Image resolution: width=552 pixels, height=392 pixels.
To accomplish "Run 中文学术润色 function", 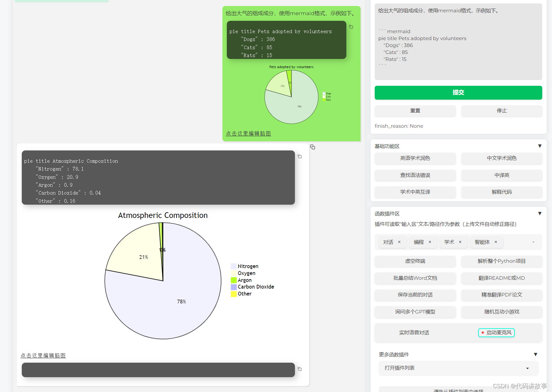I will (x=502, y=158).
